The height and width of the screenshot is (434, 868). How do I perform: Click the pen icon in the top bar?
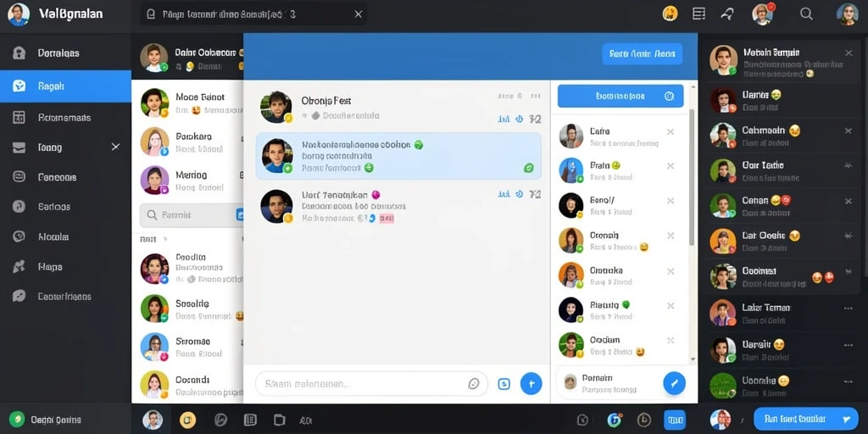click(x=726, y=14)
